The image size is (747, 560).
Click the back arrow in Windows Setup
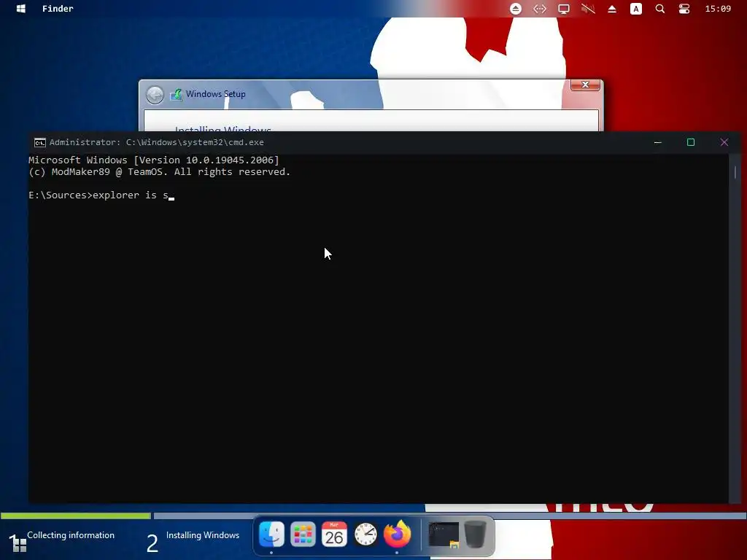pos(155,95)
